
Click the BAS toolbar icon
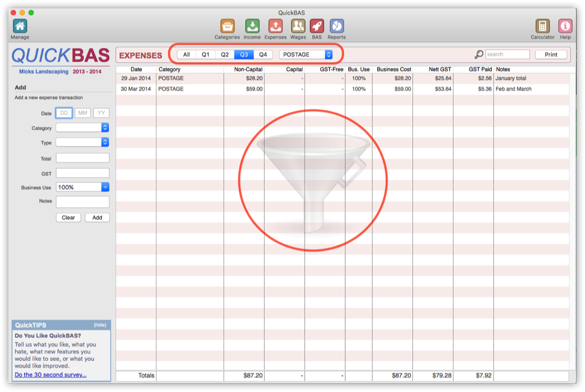click(317, 25)
